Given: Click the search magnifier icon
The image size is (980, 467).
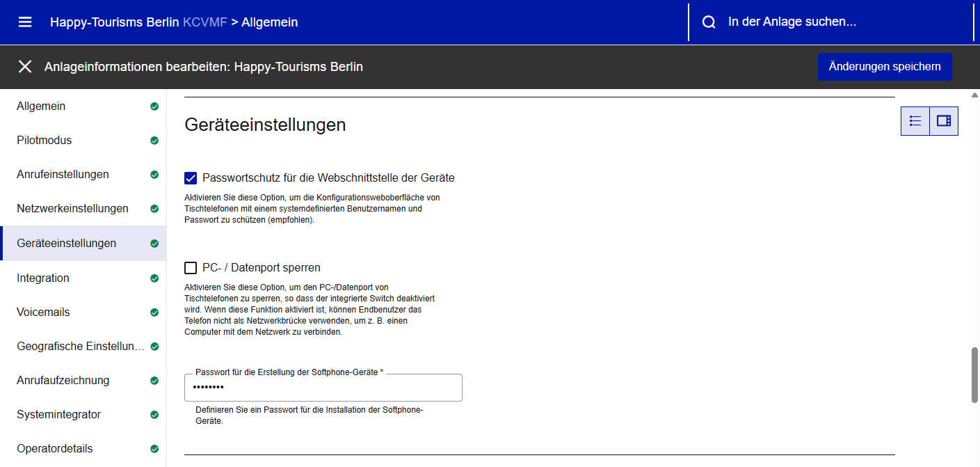Looking at the screenshot, I should (709, 22).
